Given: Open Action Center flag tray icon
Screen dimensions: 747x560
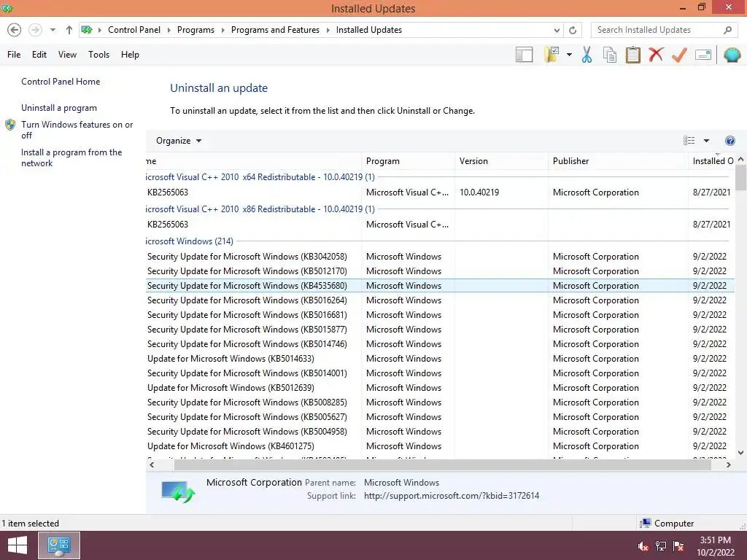Looking at the screenshot, I should (678, 546).
